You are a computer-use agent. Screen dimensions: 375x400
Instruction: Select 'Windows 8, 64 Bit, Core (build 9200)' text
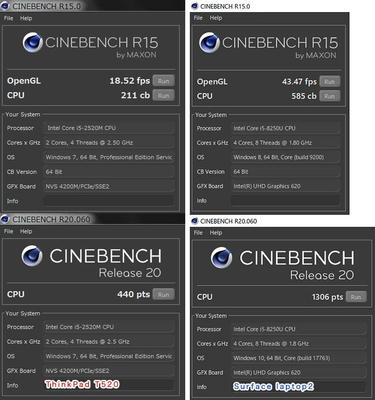[279, 157]
